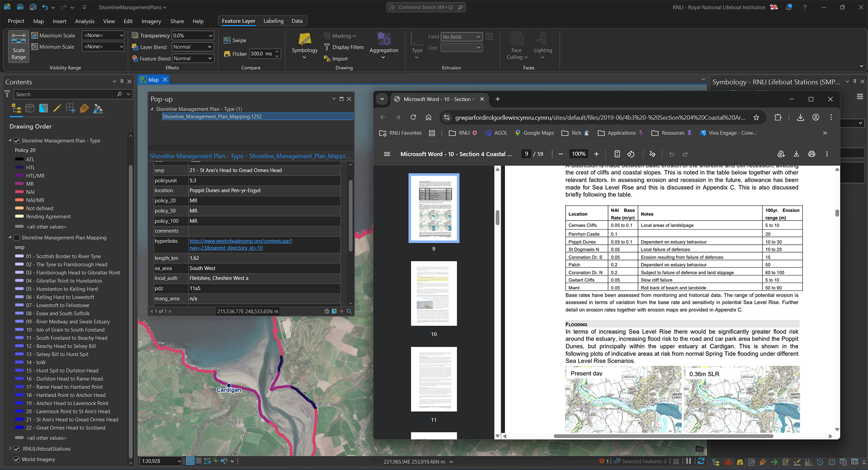Open new browser tab
The height and width of the screenshot is (470, 868).
tap(498, 99)
